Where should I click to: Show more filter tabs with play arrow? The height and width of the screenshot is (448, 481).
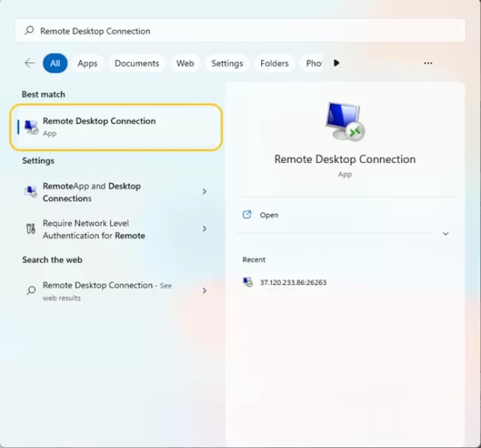tap(337, 63)
